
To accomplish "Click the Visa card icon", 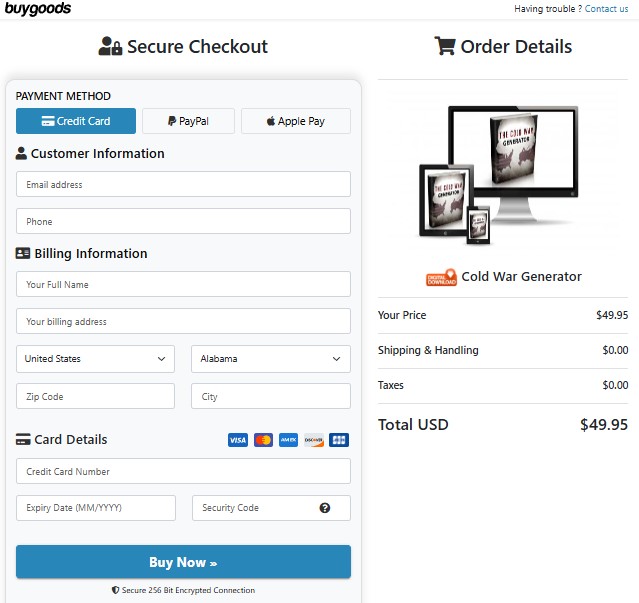I will coord(237,440).
